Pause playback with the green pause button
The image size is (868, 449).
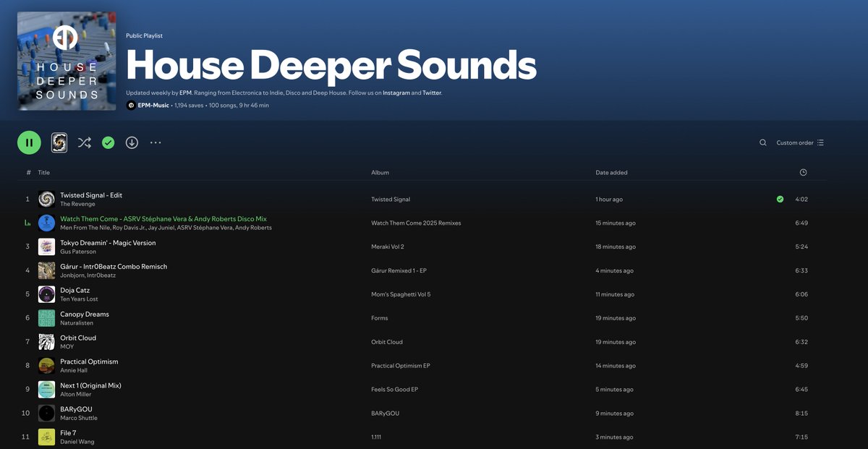click(x=29, y=142)
